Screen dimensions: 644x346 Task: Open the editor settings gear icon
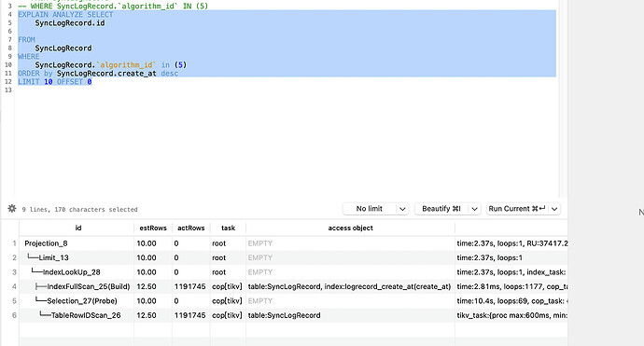tap(12, 209)
